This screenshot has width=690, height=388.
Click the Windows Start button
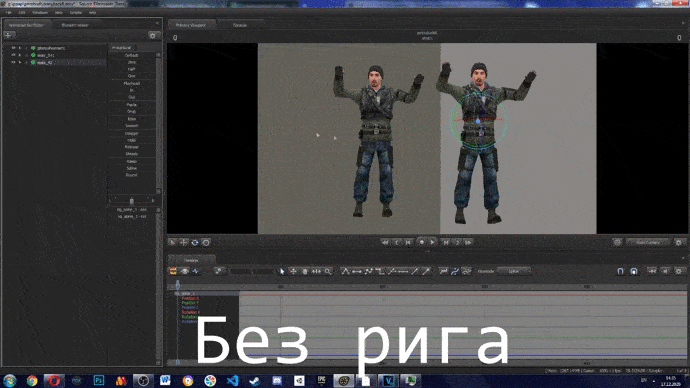(9, 381)
